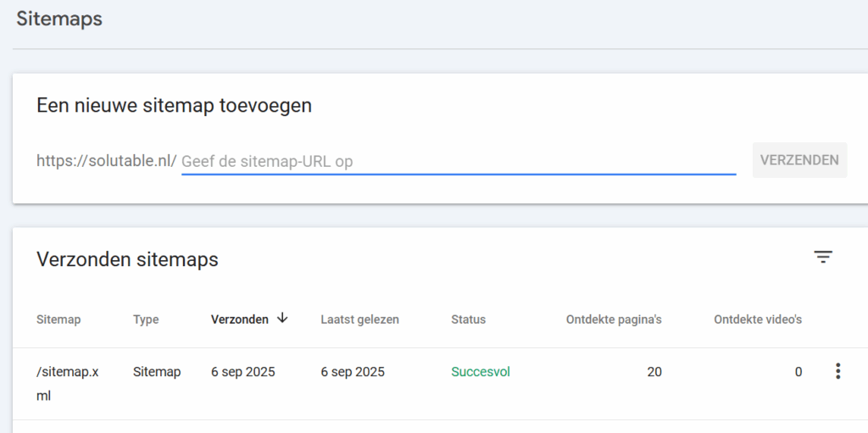This screenshot has height=433, width=868.
Task: Click the Sitemaps page title
Action: click(x=59, y=19)
